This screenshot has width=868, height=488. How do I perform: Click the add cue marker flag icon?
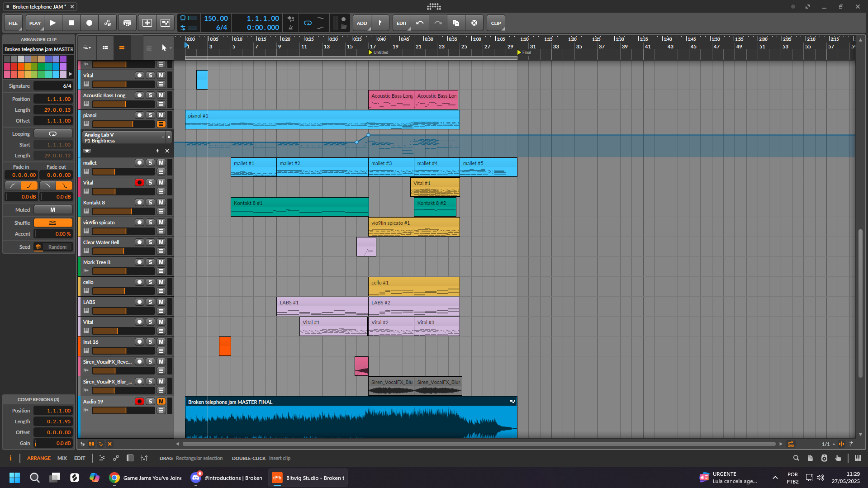[380, 23]
